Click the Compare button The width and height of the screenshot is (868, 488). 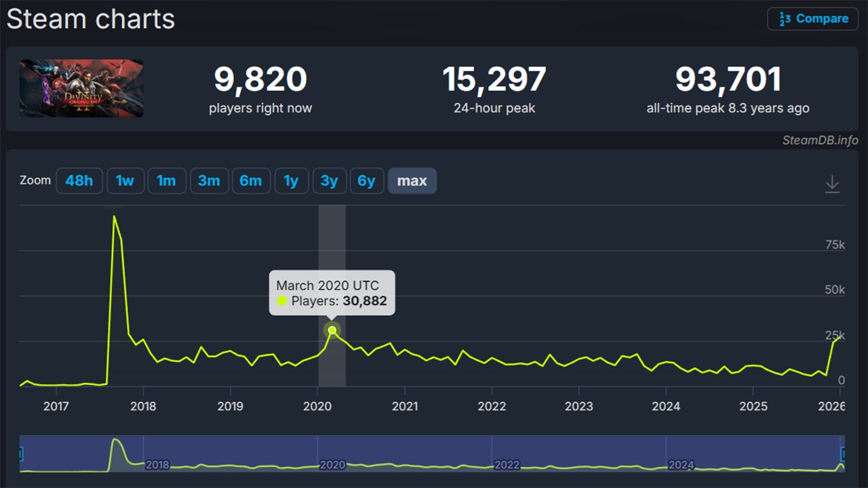(x=812, y=19)
